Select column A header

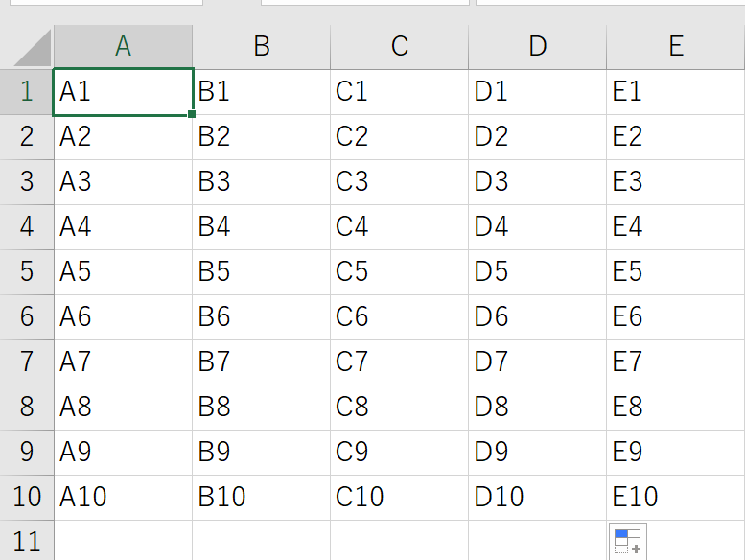click(123, 47)
